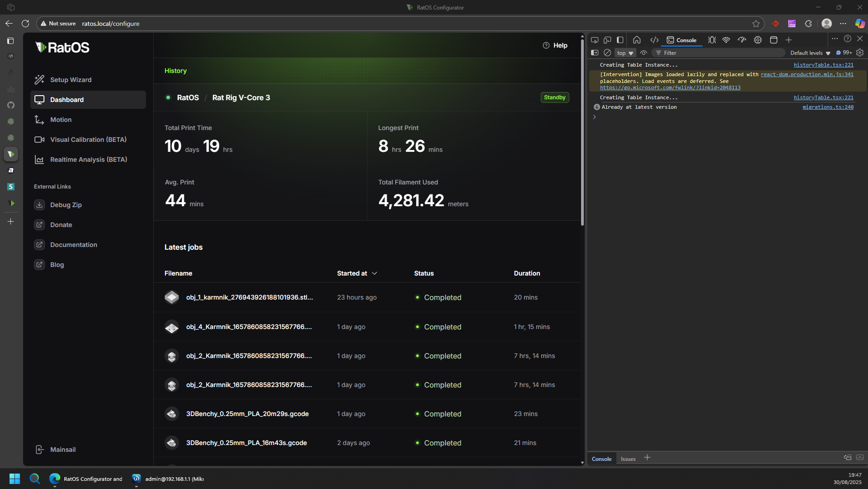Switch to the DevTools Console tab
This screenshot has height=489, width=868.
point(681,40)
